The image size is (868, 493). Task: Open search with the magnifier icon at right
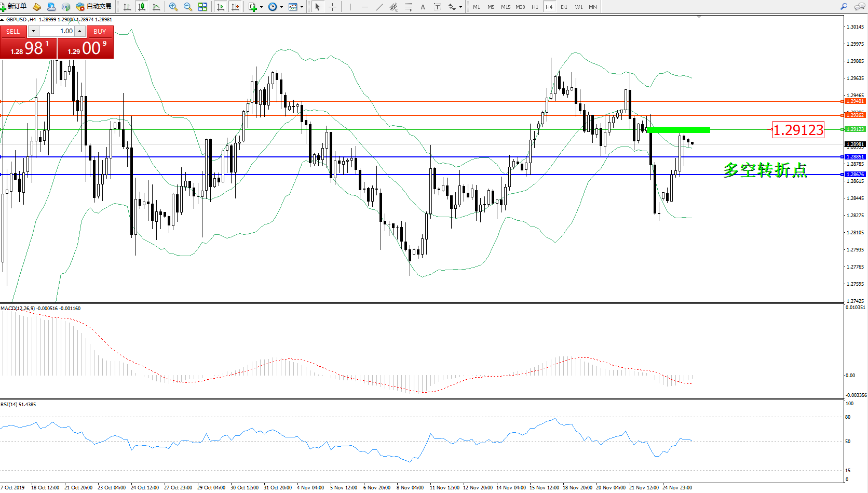(x=844, y=7)
